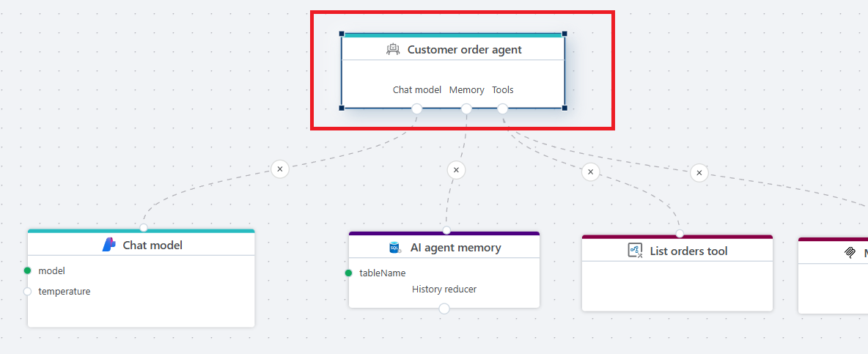Viewport: 868px width, 354px height.
Task: Click the icon on the partially visible rightmost node
Action: tap(850, 253)
